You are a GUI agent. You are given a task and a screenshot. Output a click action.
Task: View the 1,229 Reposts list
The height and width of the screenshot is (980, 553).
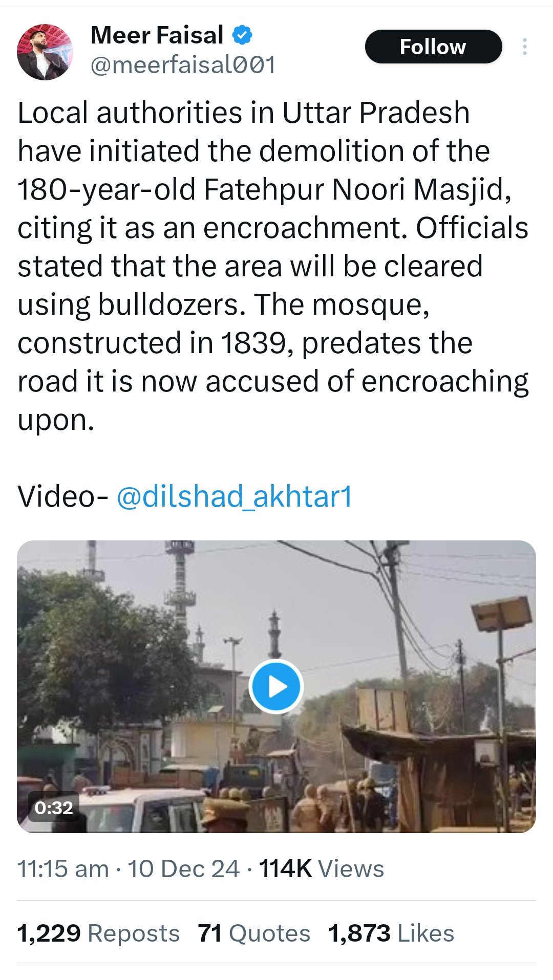pos(98,933)
